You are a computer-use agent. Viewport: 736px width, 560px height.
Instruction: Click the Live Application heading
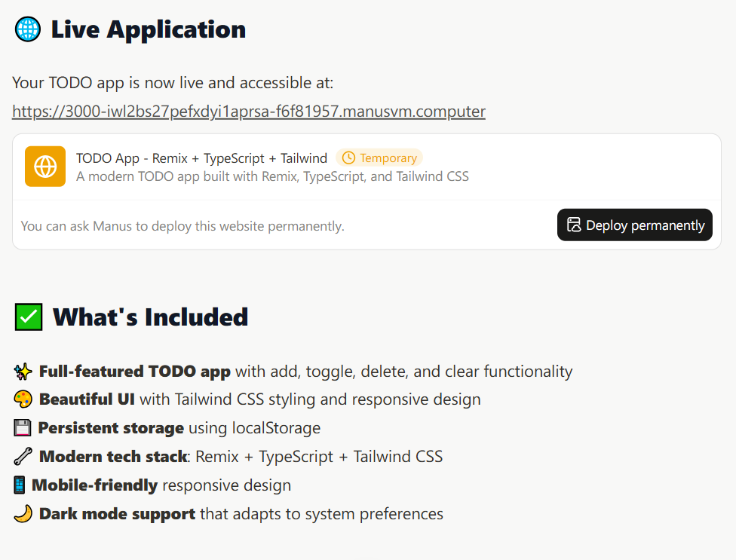[149, 29]
